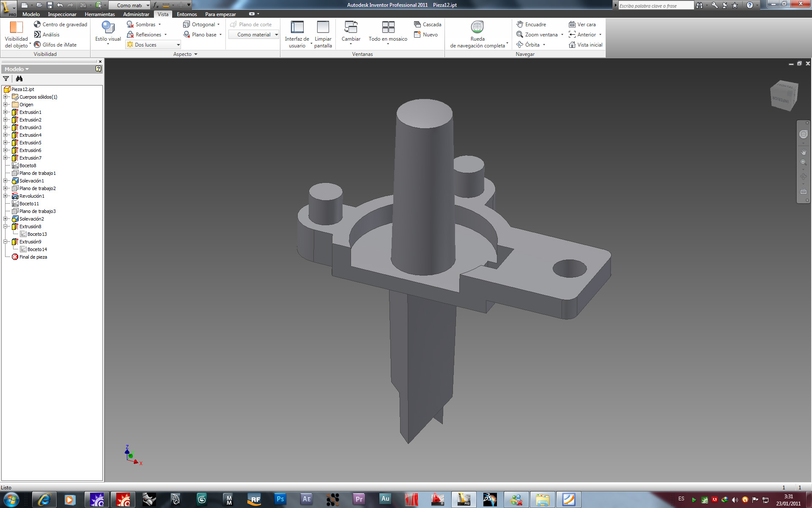The image size is (812, 508).
Task: Open Interfaz de usuario options
Action: coord(297,34)
